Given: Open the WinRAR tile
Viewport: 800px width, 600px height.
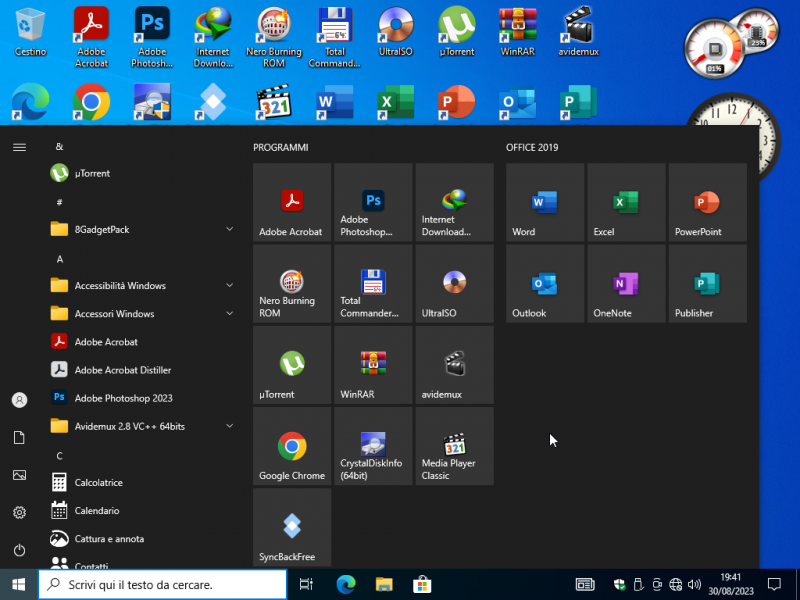Looking at the screenshot, I should tap(373, 365).
